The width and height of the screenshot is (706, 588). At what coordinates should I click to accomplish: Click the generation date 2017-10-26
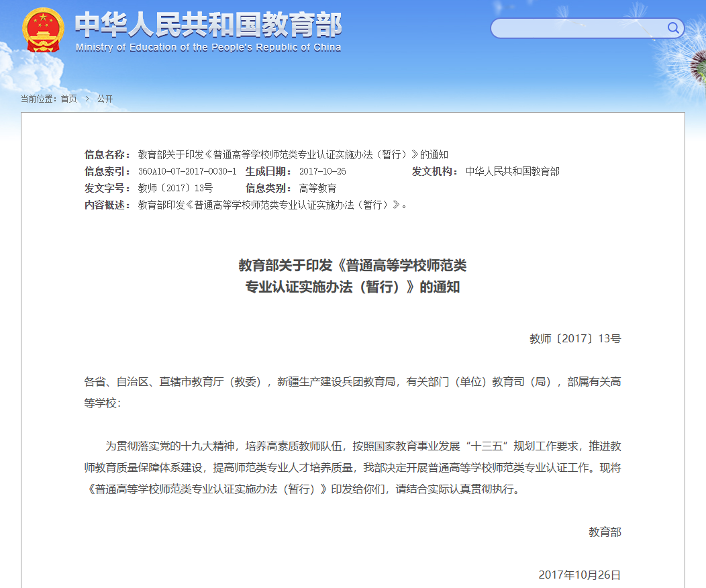point(322,172)
